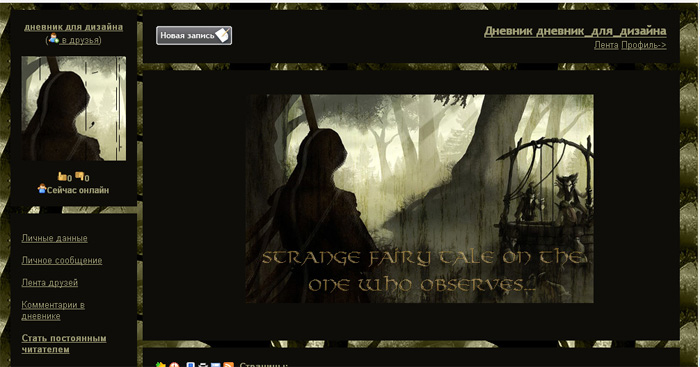This screenshot has height=367, width=700.
Task: Click the envelope mail icon
Action: (216, 365)
